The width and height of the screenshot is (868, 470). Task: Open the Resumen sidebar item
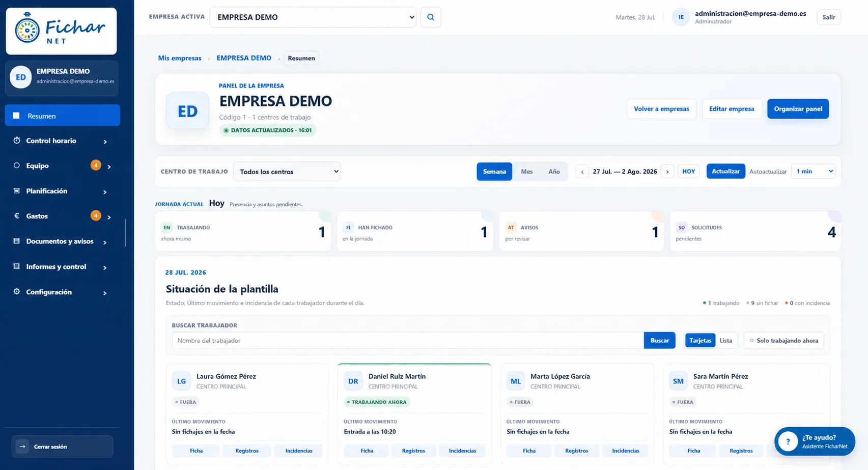(x=63, y=116)
